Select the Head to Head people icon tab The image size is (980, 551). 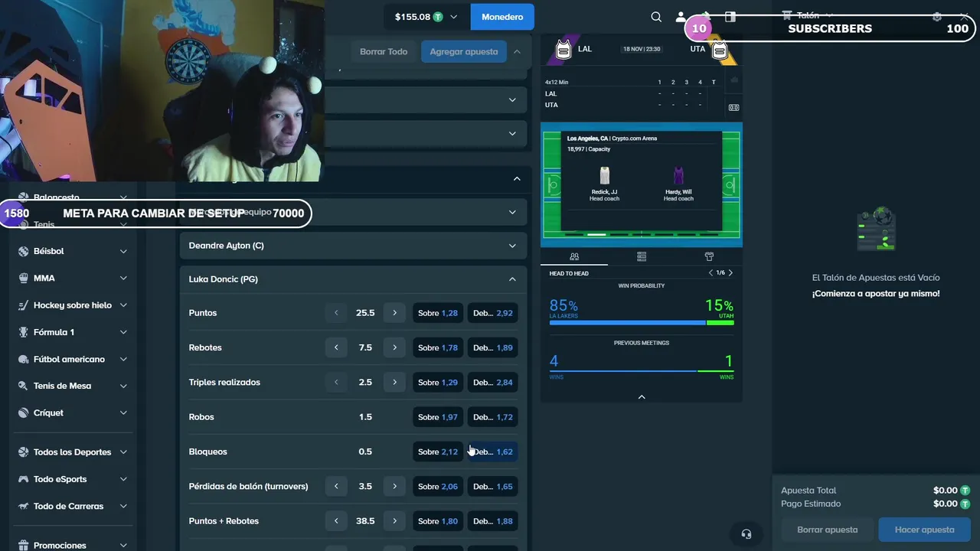[x=574, y=256]
